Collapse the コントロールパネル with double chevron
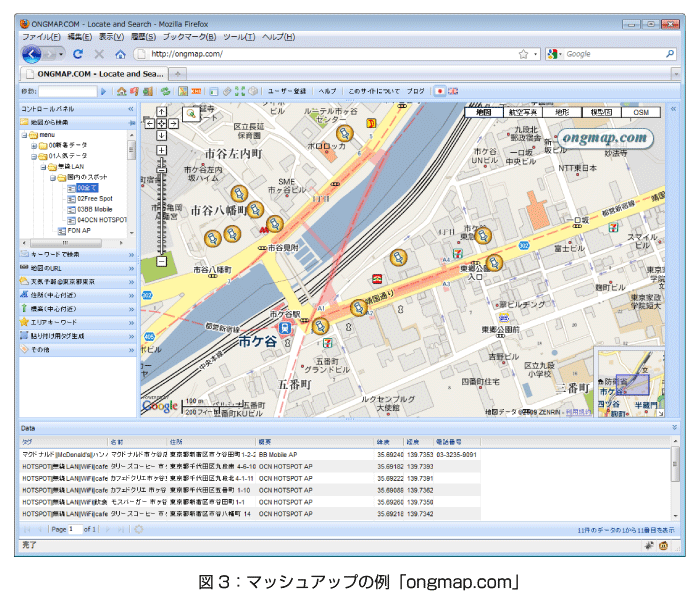 (x=131, y=109)
